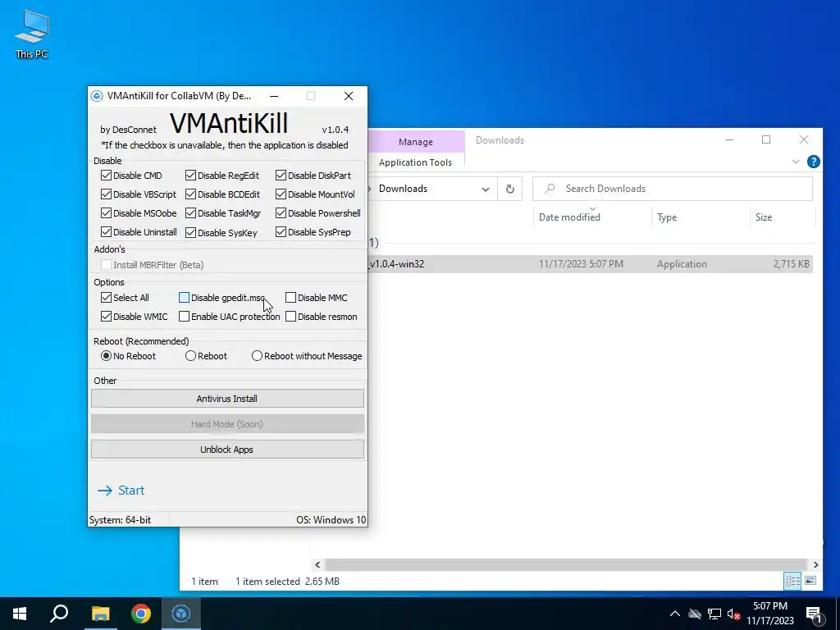Screen dimensions: 840x630
Task: Minimize the VMAntiKill window
Action: point(274,96)
